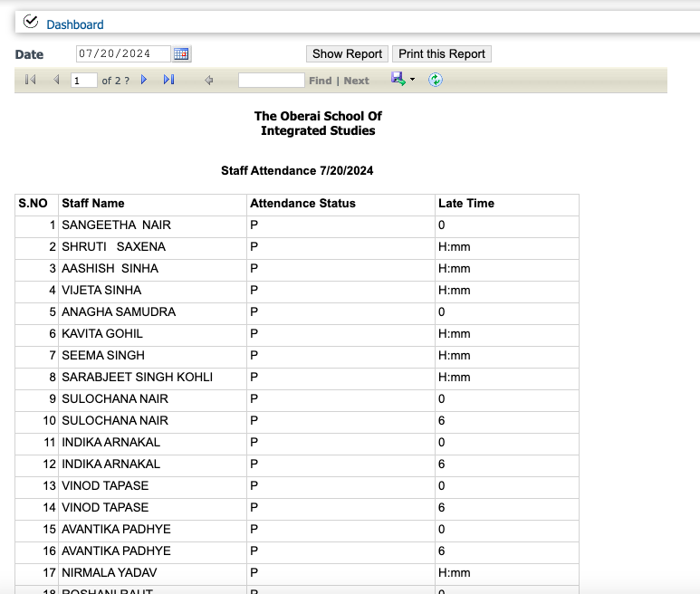Select late time 6 in row 10

441,421
